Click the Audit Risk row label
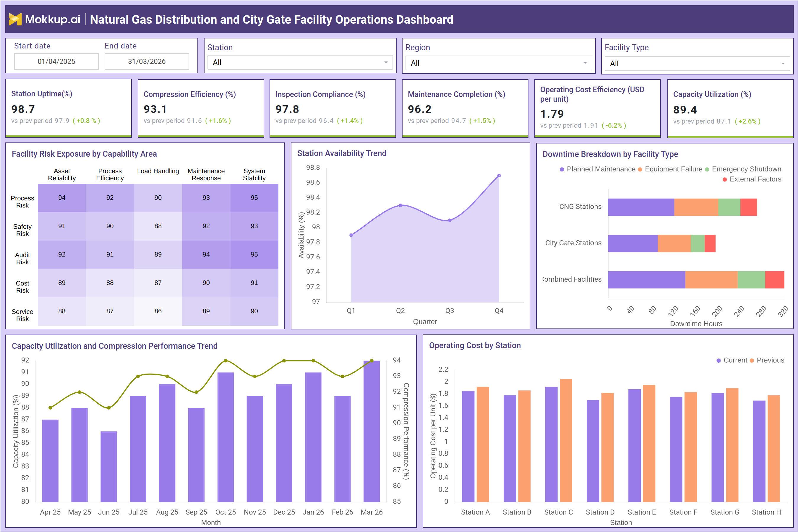Viewport: 798px width, 532px height. point(22,259)
